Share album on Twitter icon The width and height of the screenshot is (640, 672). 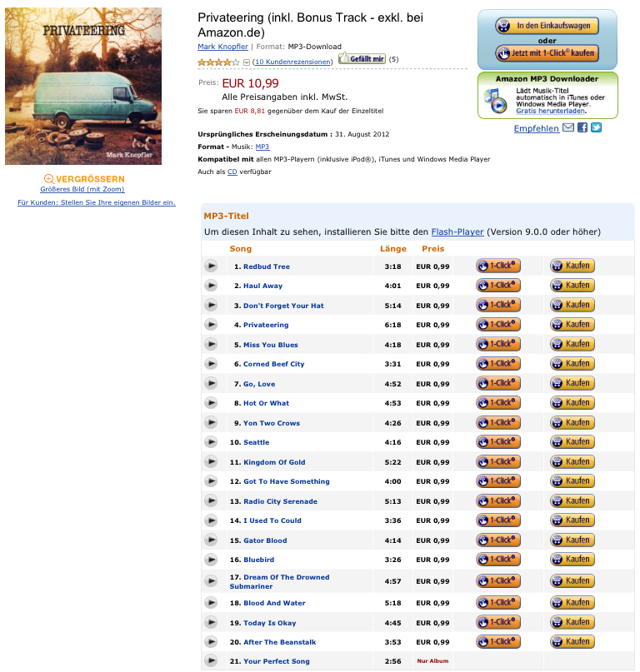click(x=596, y=127)
